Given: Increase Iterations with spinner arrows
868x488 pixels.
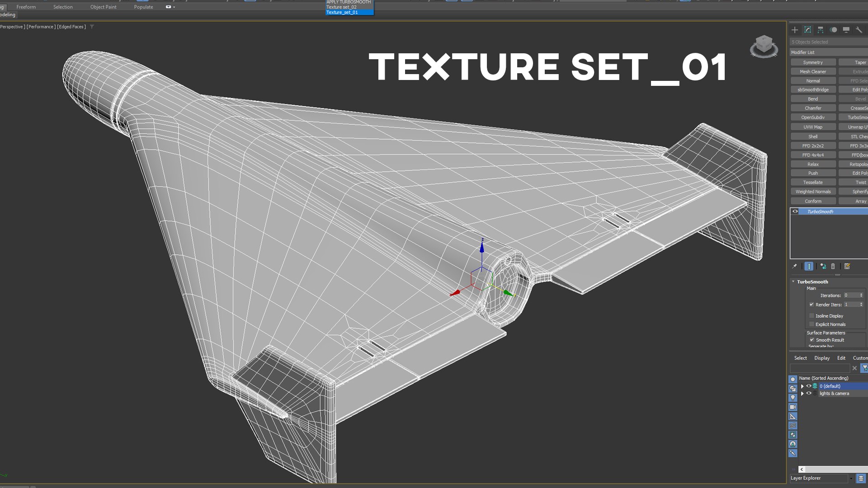Looking at the screenshot, I should click(x=861, y=294).
